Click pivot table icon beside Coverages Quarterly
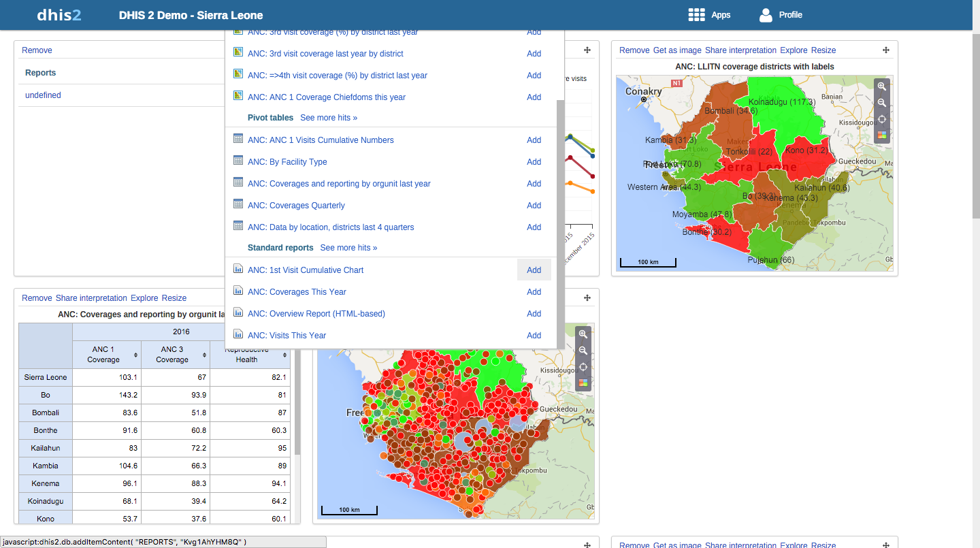The width and height of the screenshot is (980, 548). pos(238,204)
